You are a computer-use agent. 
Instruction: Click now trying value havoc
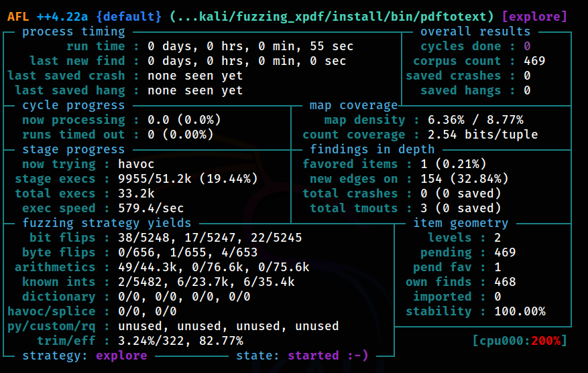point(136,164)
